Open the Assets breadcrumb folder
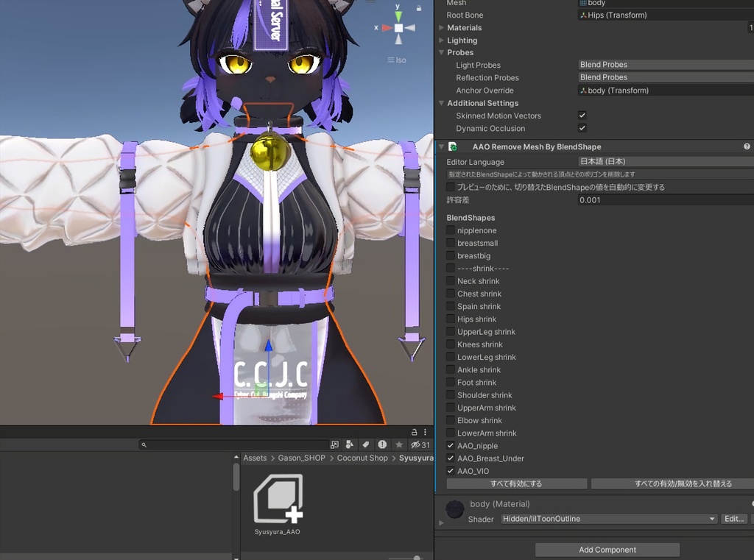Image resolution: width=754 pixels, height=560 pixels. point(255,458)
